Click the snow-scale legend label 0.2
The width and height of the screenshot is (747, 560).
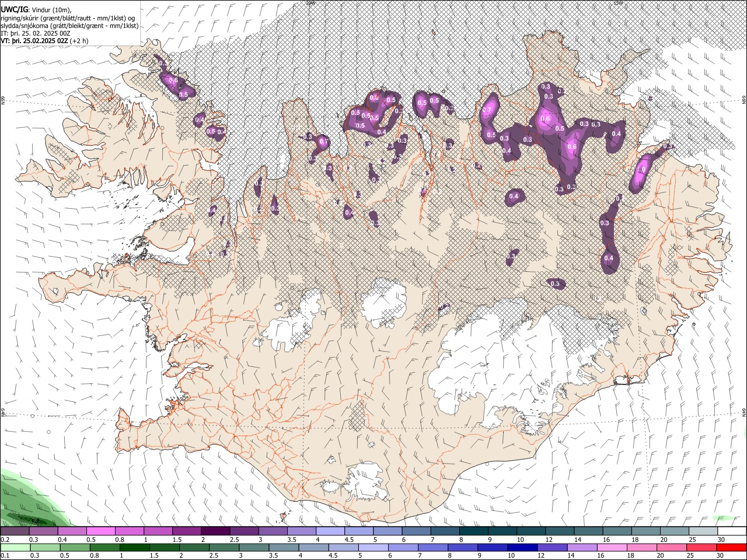5,540
